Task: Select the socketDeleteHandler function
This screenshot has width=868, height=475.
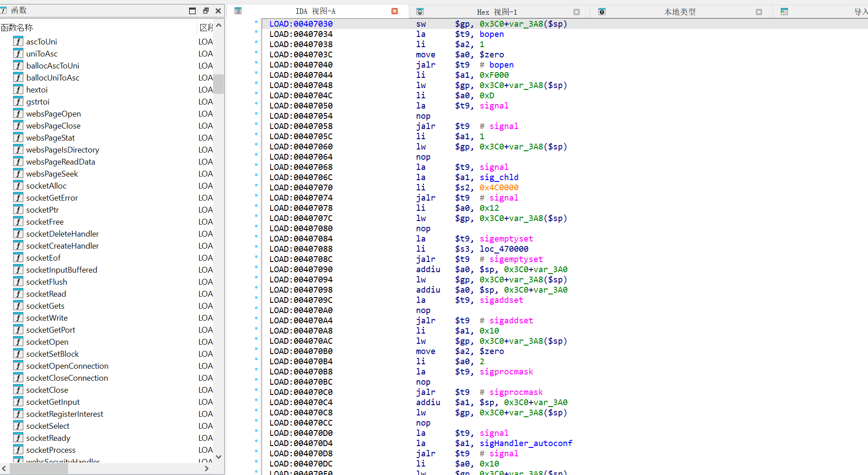Action: tap(62, 233)
